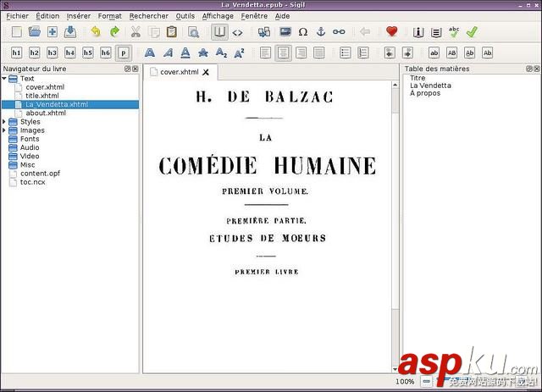Screen dimensions: 542x392
Task: Change selection to lowercase ab
Action: [434, 52]
